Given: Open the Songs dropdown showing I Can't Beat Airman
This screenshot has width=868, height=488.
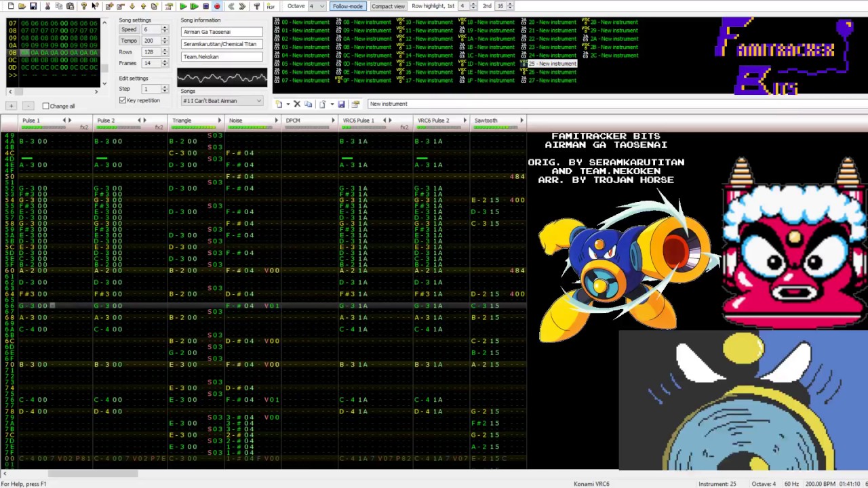Looking at the screenshot, I should click(x=222, y=100).
